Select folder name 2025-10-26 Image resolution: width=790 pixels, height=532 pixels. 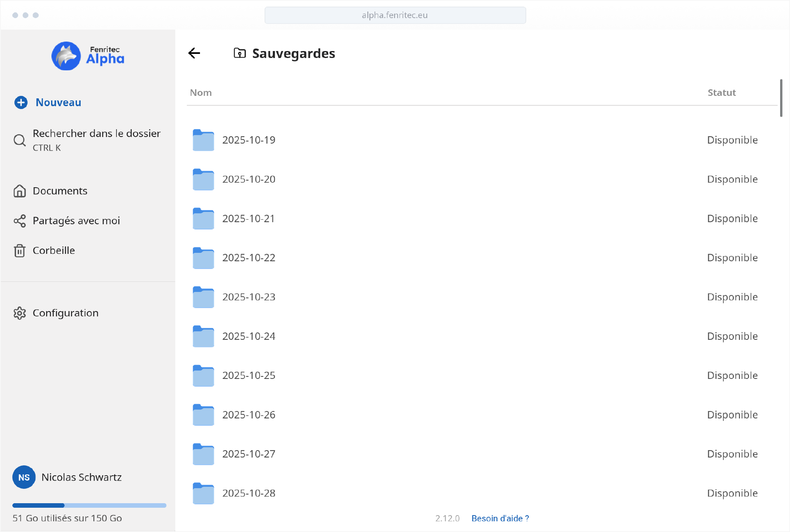(249, 415)
